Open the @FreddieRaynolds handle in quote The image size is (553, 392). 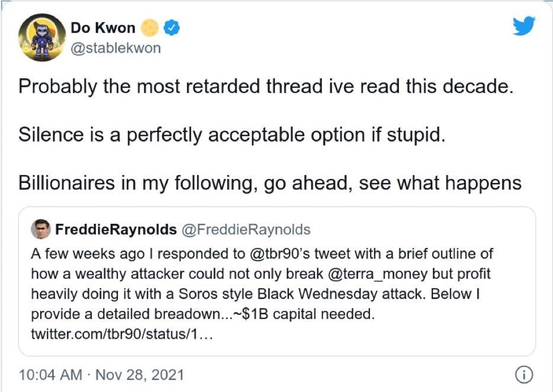(x=246, y=229)
